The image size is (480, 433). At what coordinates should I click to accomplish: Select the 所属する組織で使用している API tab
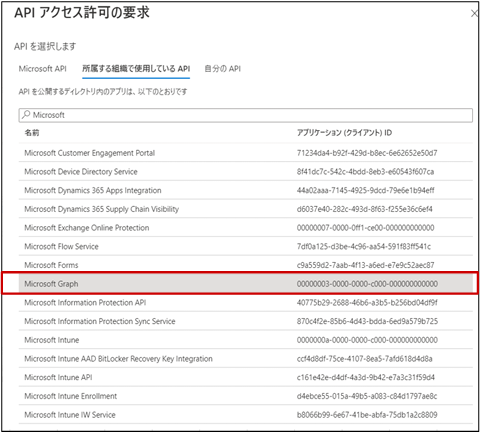pos(136,69)
